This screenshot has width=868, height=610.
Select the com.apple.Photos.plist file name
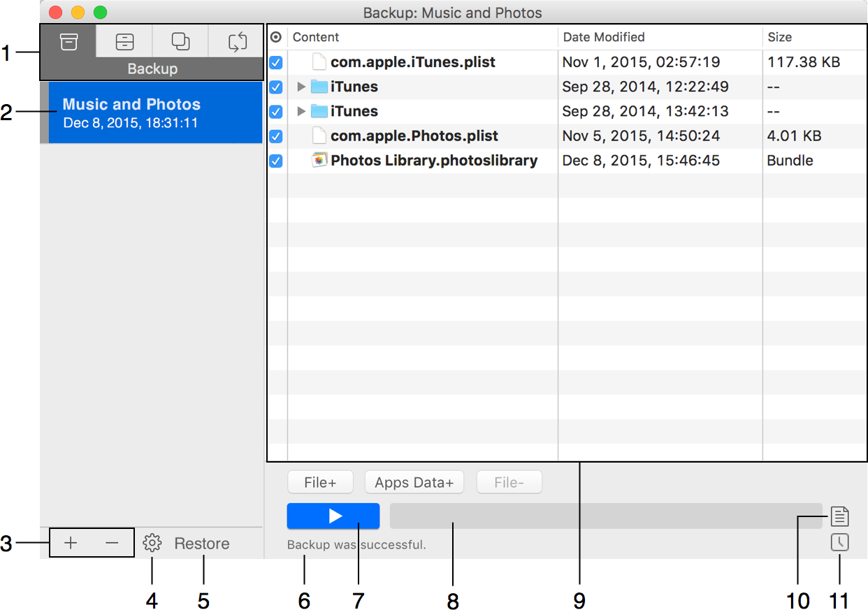pyautogui.click(x=414, y=136)
